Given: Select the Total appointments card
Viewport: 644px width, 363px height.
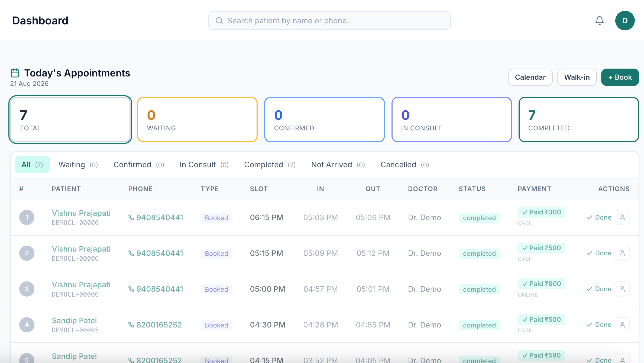Looking at the screenshot, I should [70, 120].
